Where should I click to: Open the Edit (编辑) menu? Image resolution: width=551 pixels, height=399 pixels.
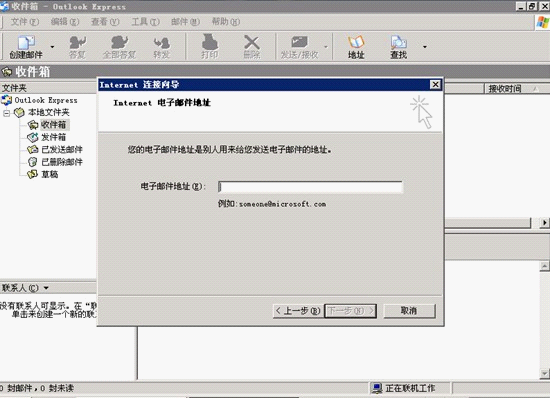pyautogui.click(x=65, y=22)
